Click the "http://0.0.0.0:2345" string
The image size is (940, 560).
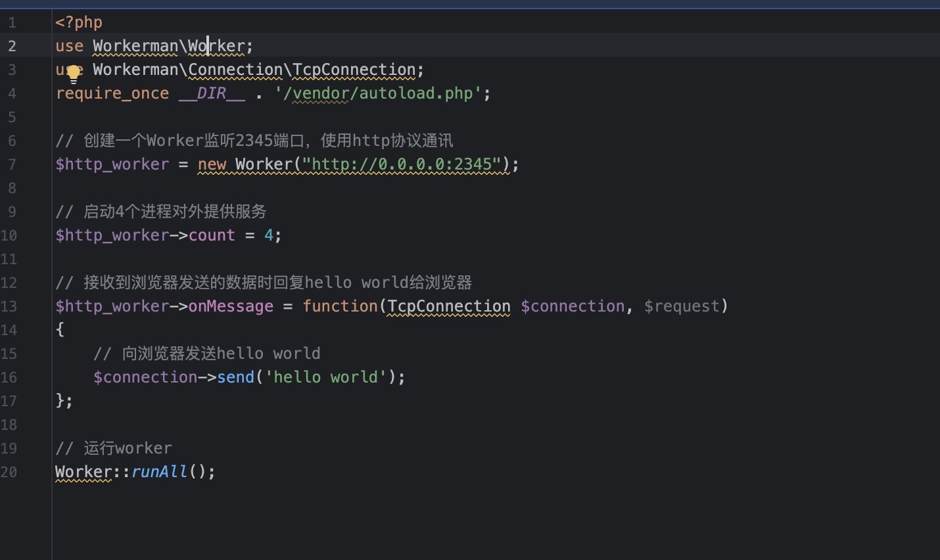(402, 164)
